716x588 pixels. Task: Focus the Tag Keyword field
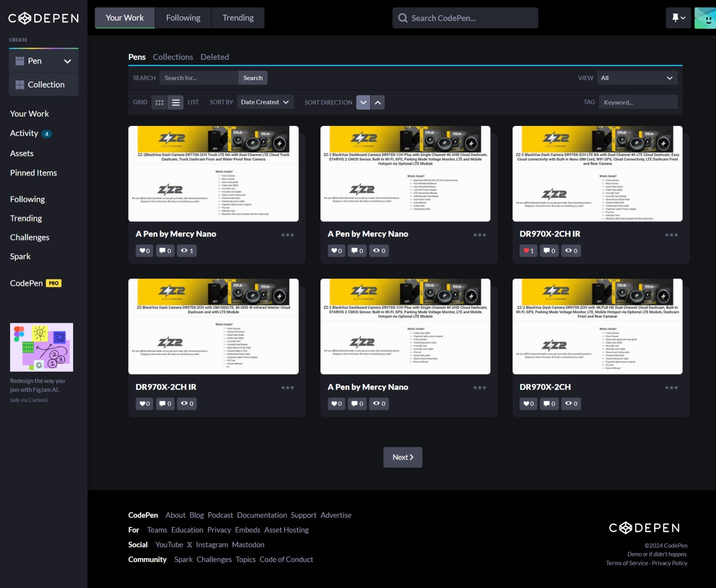[639, 102]
